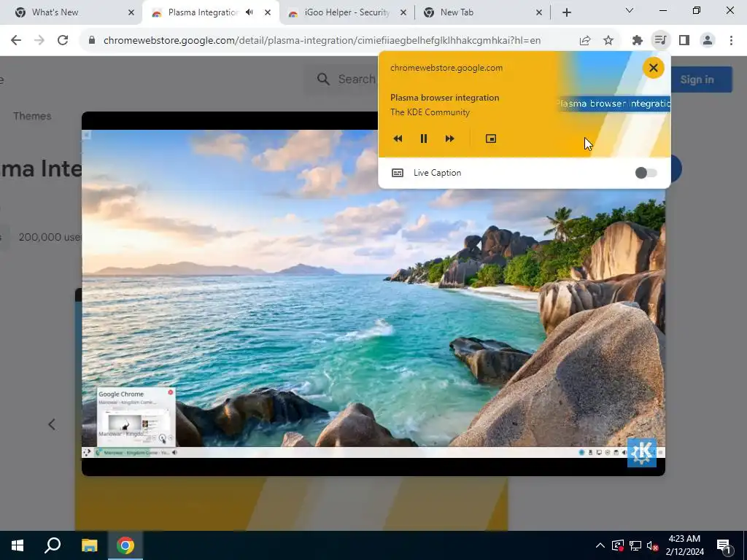Reload the current page

[63, 41]
